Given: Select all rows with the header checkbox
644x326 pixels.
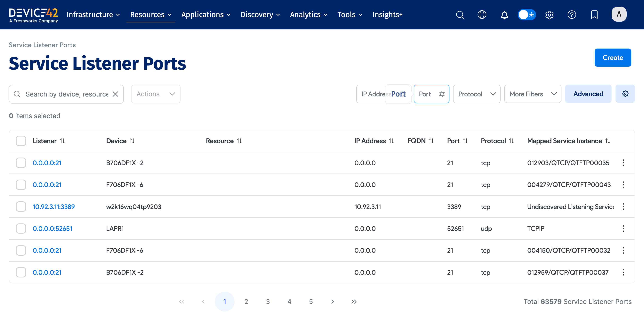Looking at the screenshot, I should pos(21,141).
